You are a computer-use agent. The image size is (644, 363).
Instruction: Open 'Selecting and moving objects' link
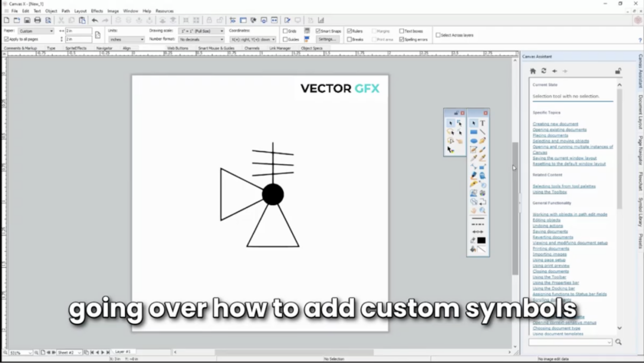[x=560, y=141]
